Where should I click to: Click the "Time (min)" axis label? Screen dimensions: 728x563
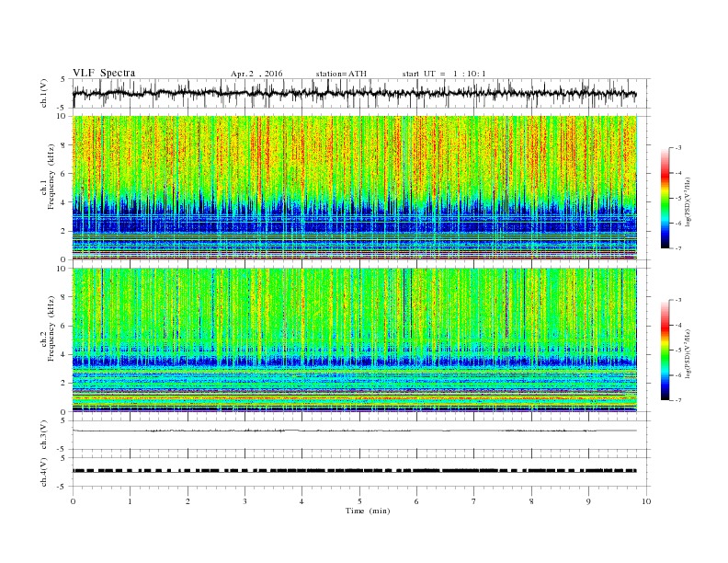coord(368,511)
